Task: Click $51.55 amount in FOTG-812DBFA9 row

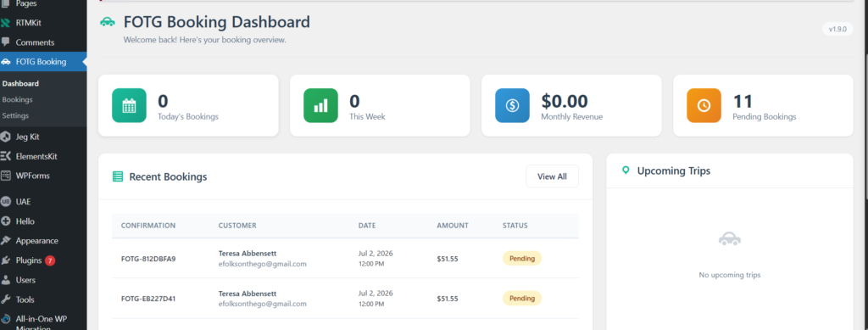Action: click(448, 259)
